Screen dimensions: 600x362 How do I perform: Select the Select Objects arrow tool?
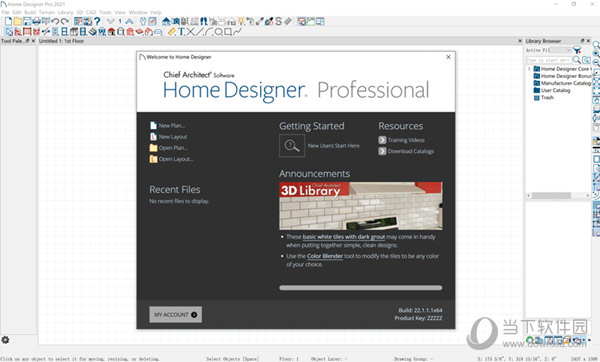[8, 31]
